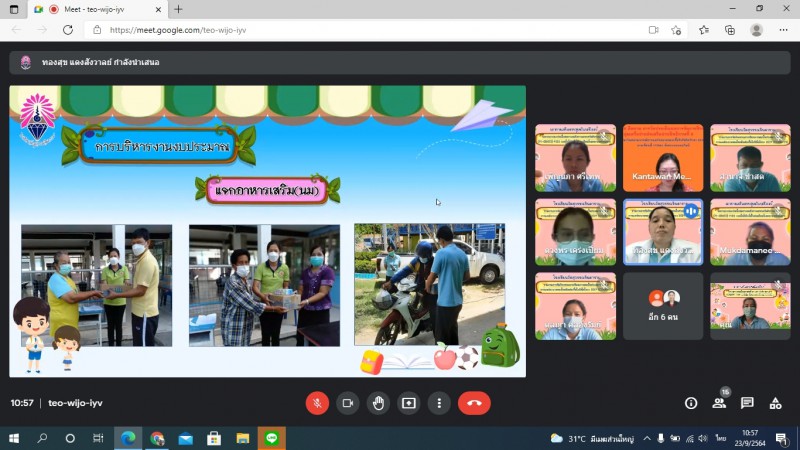
Task: Open the in-call chat messages panel
Action: 747,403
